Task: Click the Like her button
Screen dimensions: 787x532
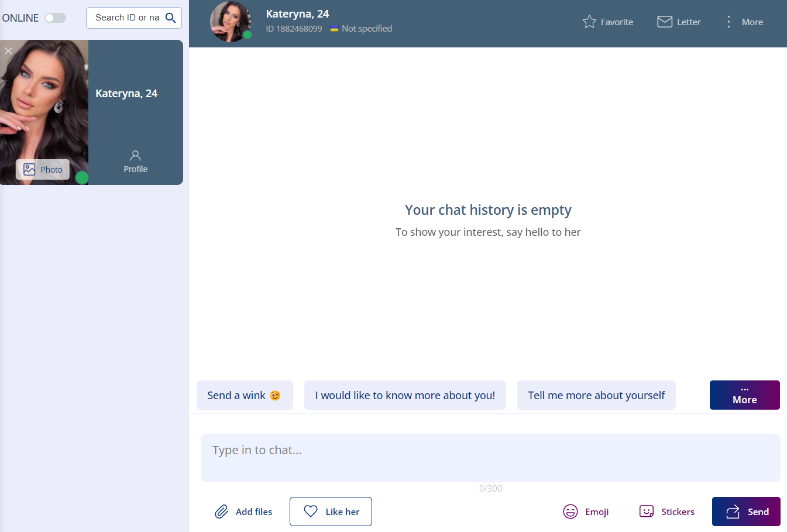Action: click(x=331, y=512)
